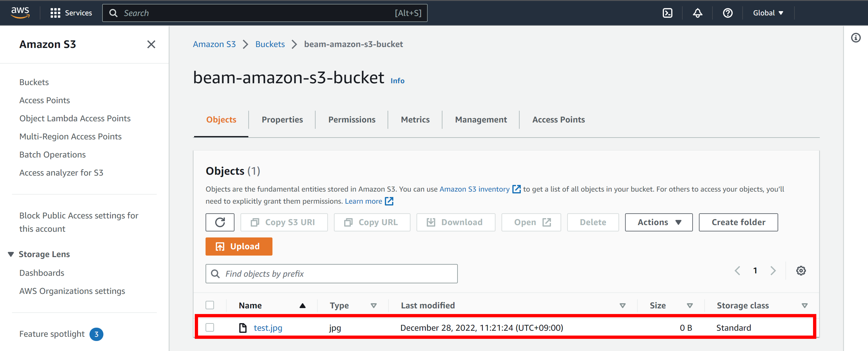Open table preferences gear icon

pos(801,271)
